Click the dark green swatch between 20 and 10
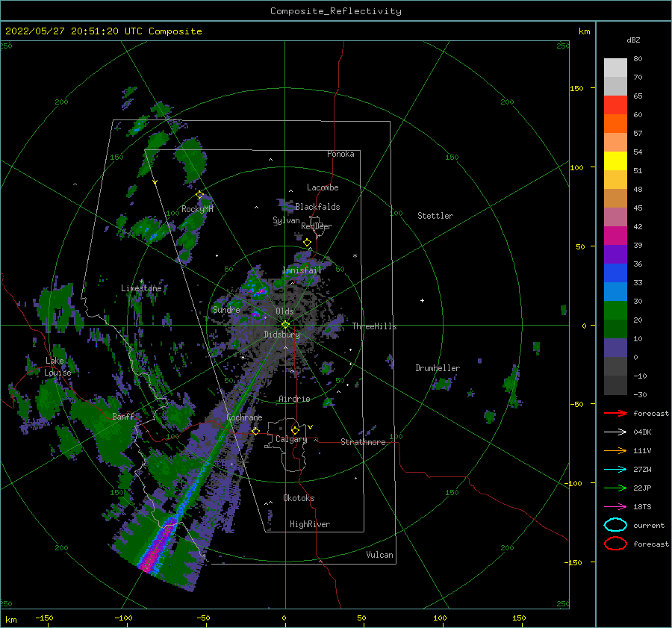Viewport: 672px width, 628px height. pyautogui.click(x=615, y=329)
